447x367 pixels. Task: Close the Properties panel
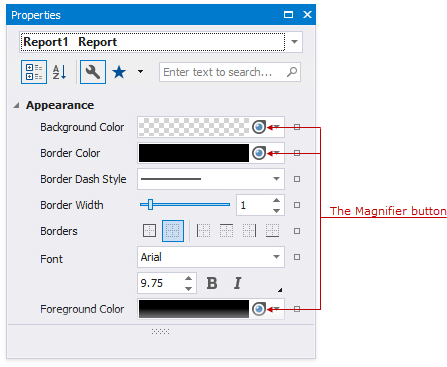(x=307, y=15)
